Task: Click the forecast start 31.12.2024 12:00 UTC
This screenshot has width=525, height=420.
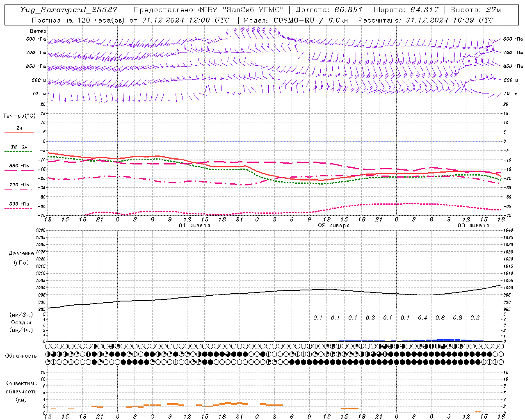Action: click(x=185, y=20)
